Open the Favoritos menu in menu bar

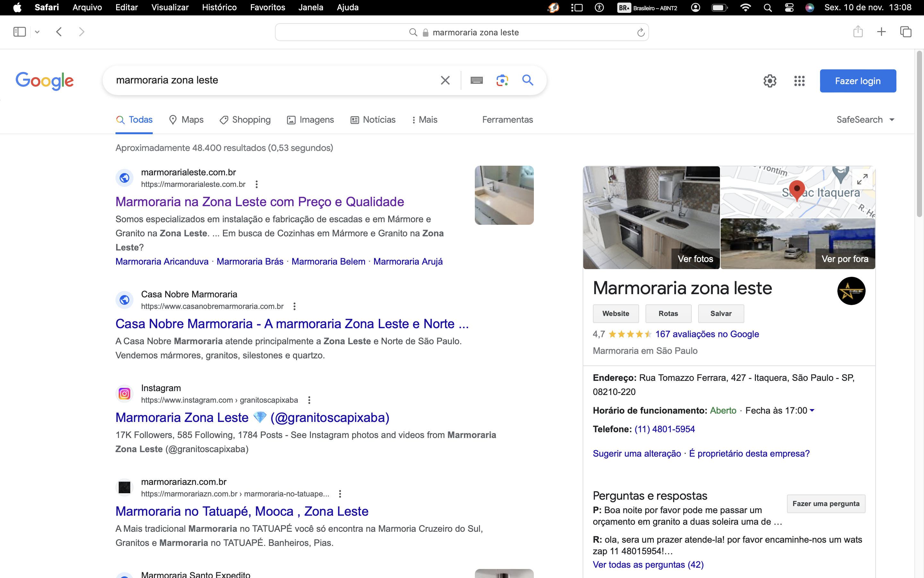coord(267,7)
